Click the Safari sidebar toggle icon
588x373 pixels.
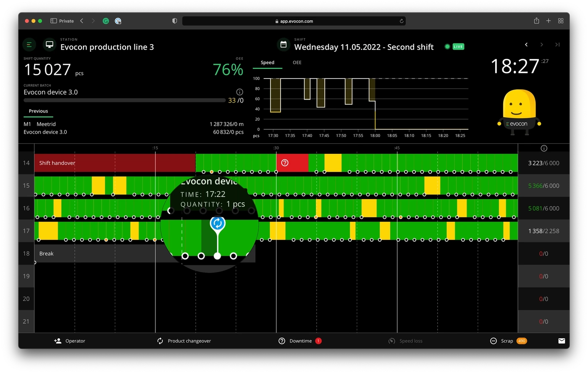tap(53, 21)
